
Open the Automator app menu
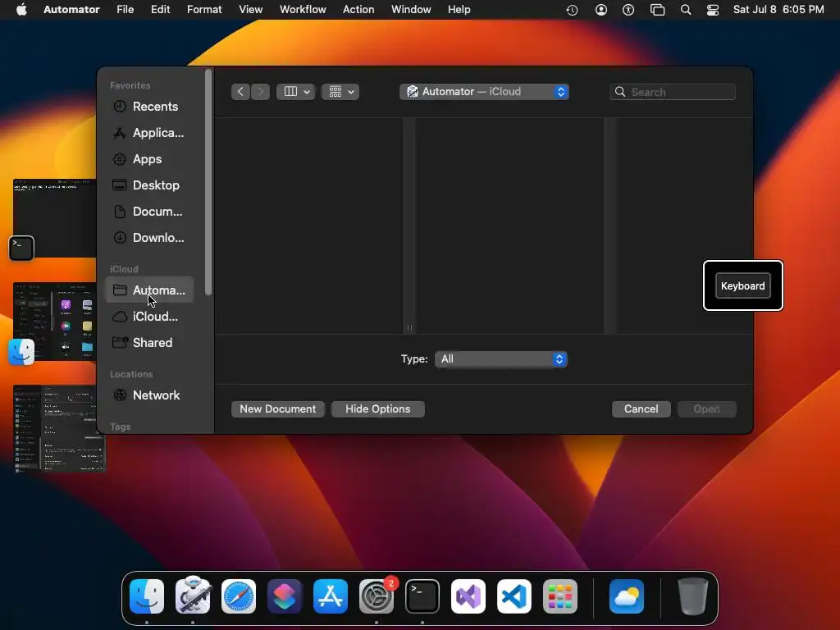(x=71, y=10)
